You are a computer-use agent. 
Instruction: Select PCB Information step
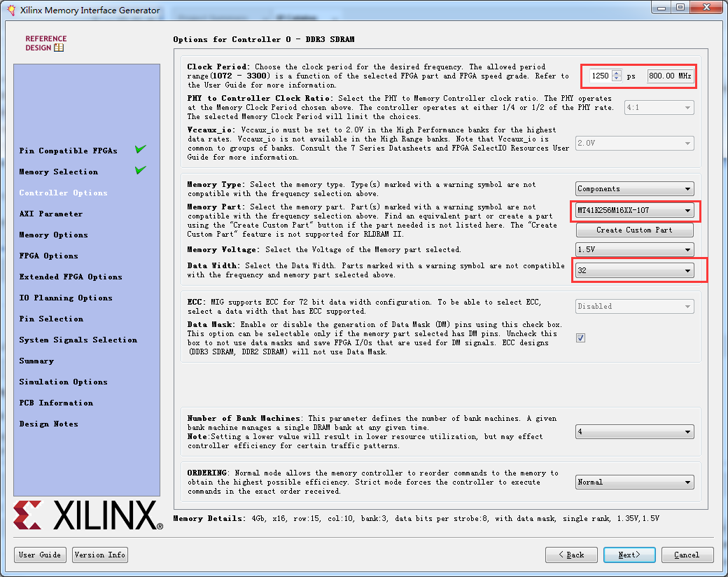pos(56,403)
